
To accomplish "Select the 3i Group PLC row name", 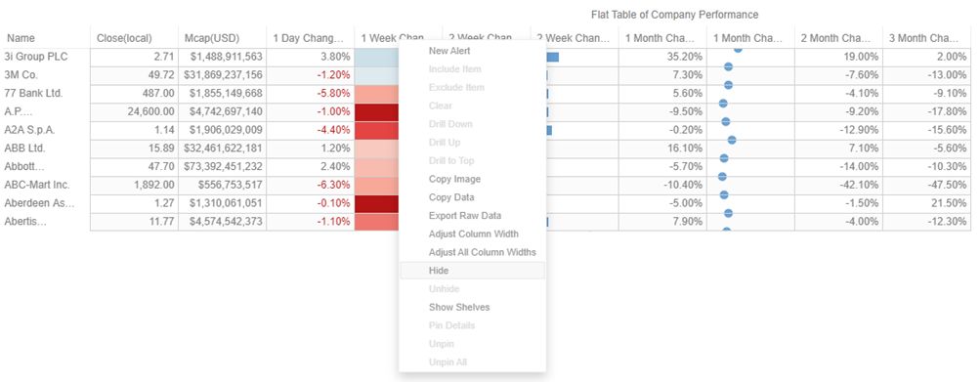I will [35, 57].
